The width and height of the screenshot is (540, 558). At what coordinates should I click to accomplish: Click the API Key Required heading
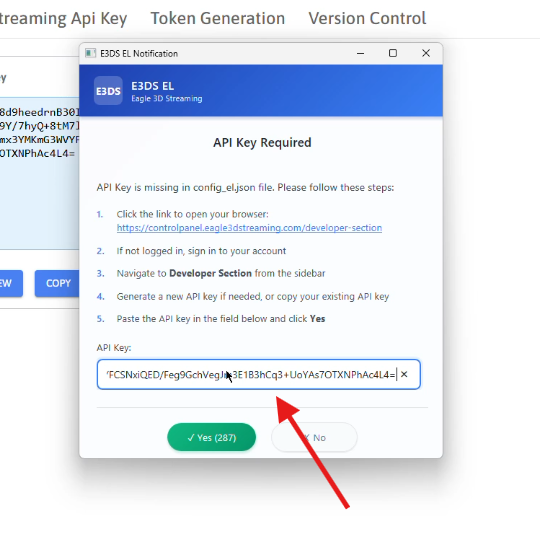click(x=262, y=143)
